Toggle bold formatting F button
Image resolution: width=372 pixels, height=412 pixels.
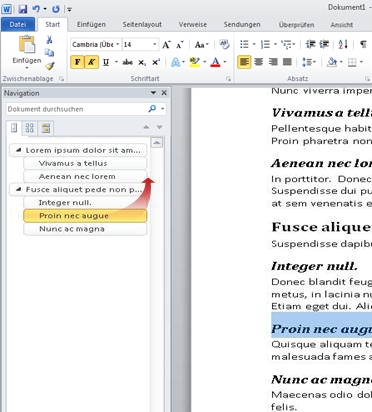(77, 62)
